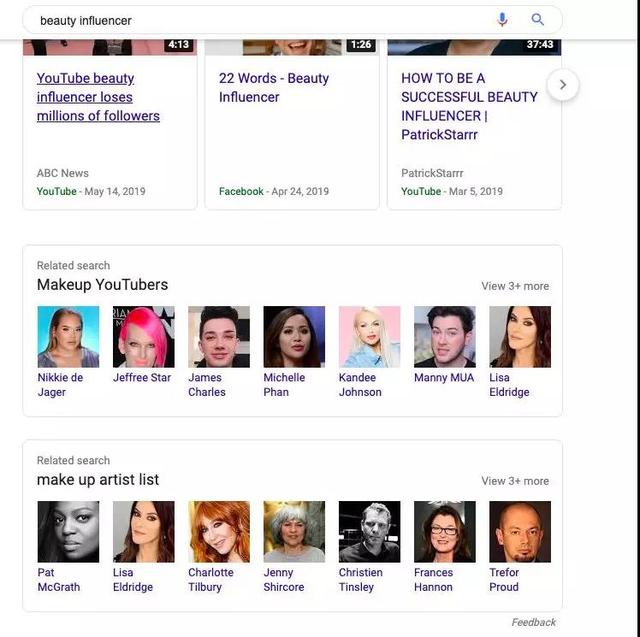The height and width of the screenshot is (637, 640).
Task: Click the 'Jenny Shircore' name link
Action: click(284, 579)
